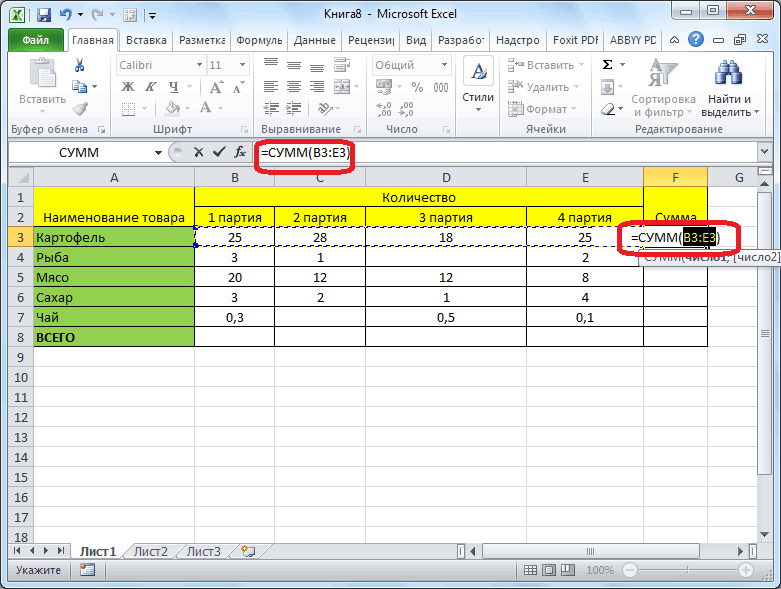Click in the formula bar text
Viewport: 781px width, 589px height.
[x=305, y=152]
